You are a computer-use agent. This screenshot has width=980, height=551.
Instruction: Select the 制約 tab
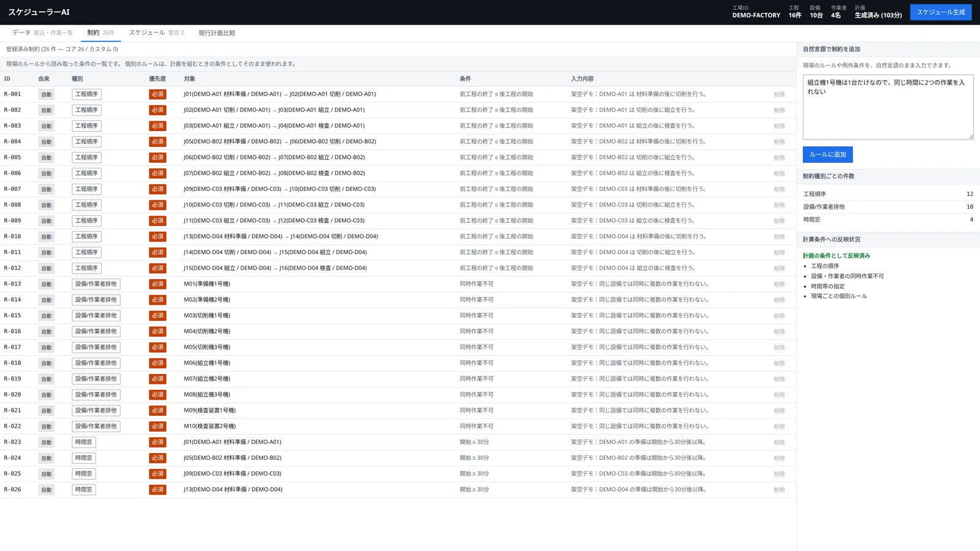(100, 33)
